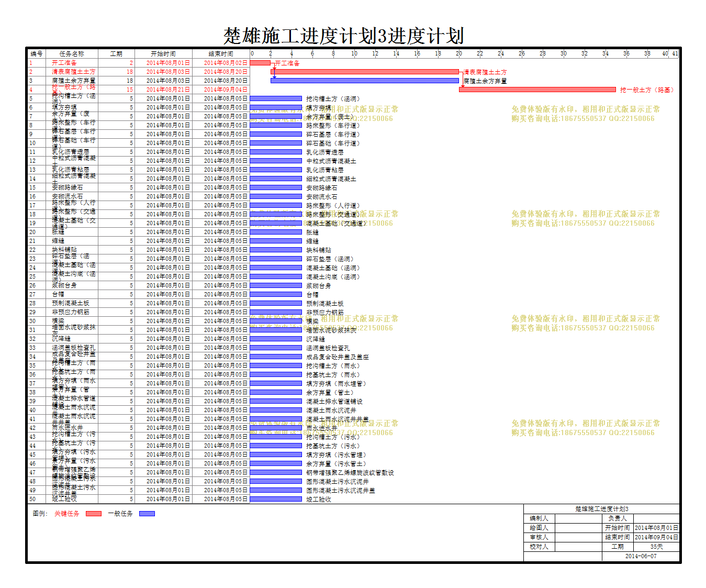This screenshot has height=588, width=706.
Task: Click the 路床整形（人行道） bar label
Action: (333, 206)
